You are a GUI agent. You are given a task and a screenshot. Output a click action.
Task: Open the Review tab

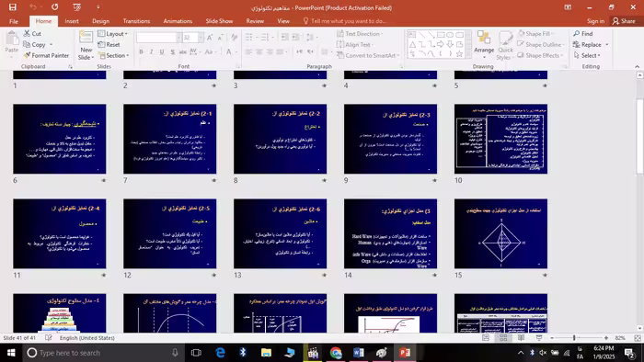[x=255, y=21]
